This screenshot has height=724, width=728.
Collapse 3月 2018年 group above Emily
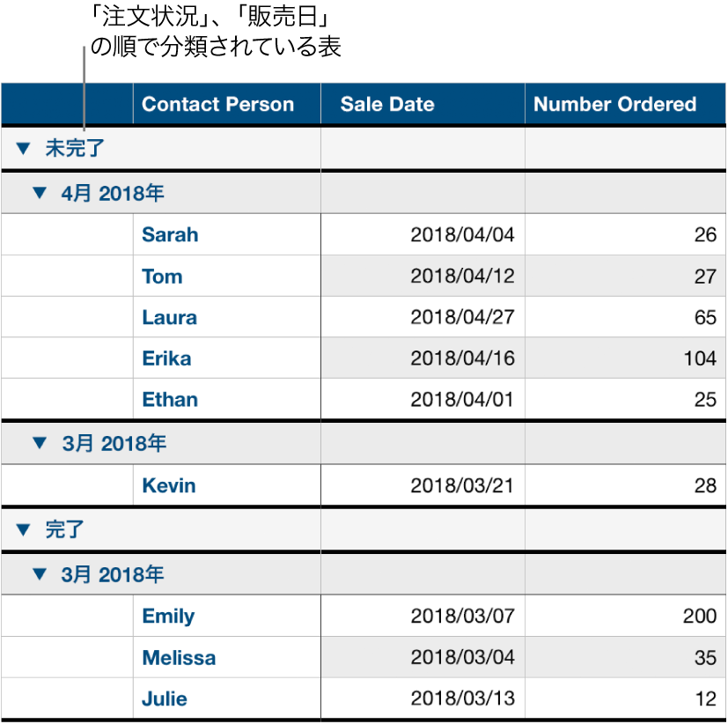(39, 574)
